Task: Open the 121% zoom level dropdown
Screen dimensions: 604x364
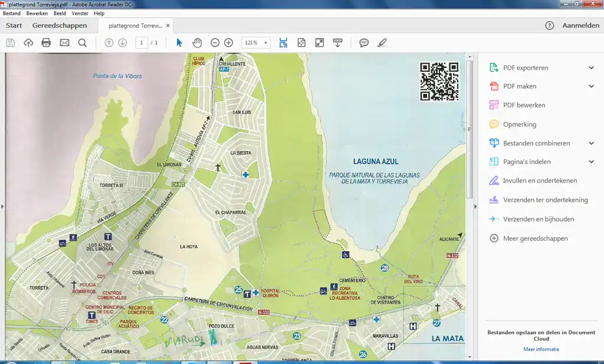Action: (x=256, y=42)
